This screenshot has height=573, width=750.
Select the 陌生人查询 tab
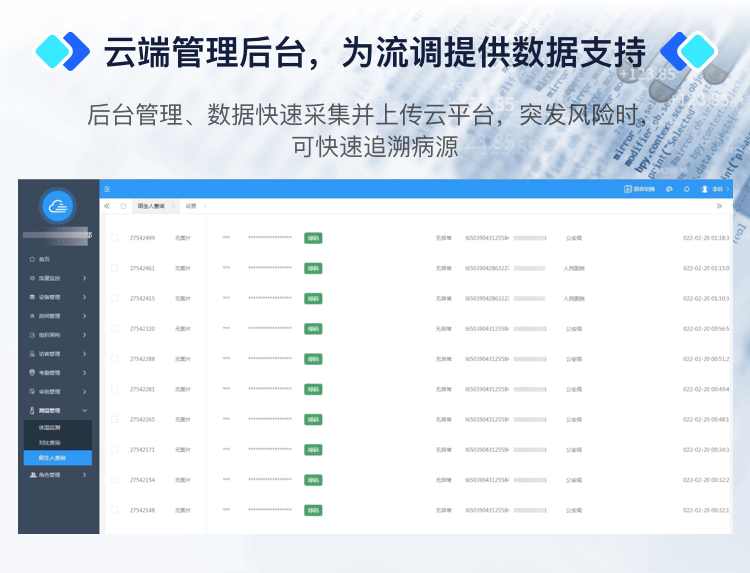click(x=151, y=206)
